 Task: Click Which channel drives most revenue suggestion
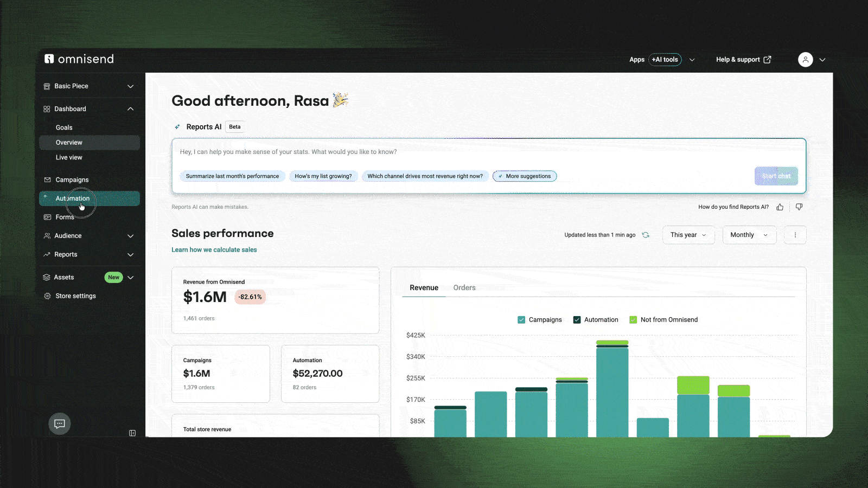pyautogui.click(x=425, y=176)
